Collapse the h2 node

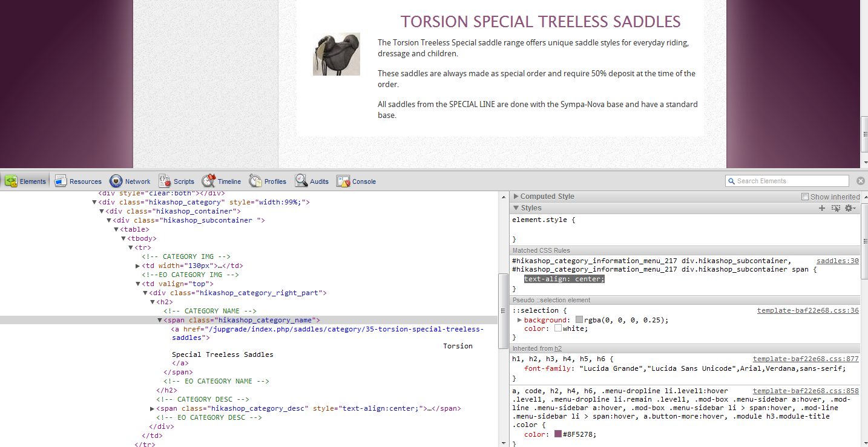tap(153, 302)
